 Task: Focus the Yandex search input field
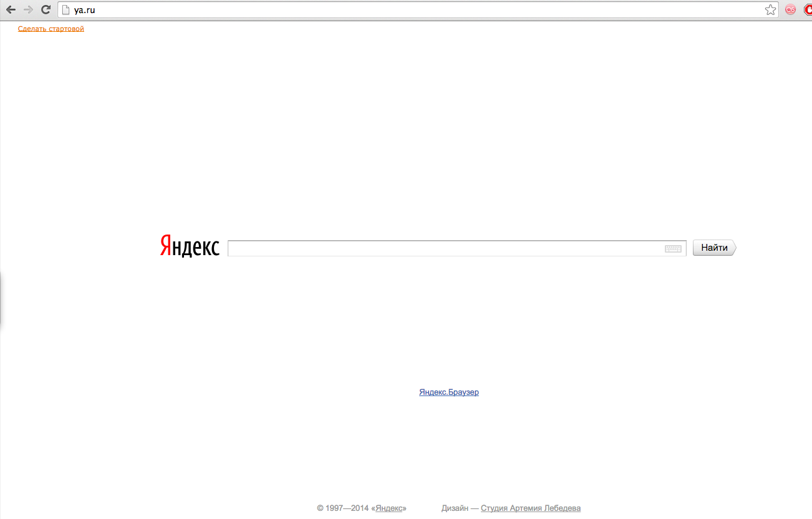pyautogui.click(x=457, y=248)
